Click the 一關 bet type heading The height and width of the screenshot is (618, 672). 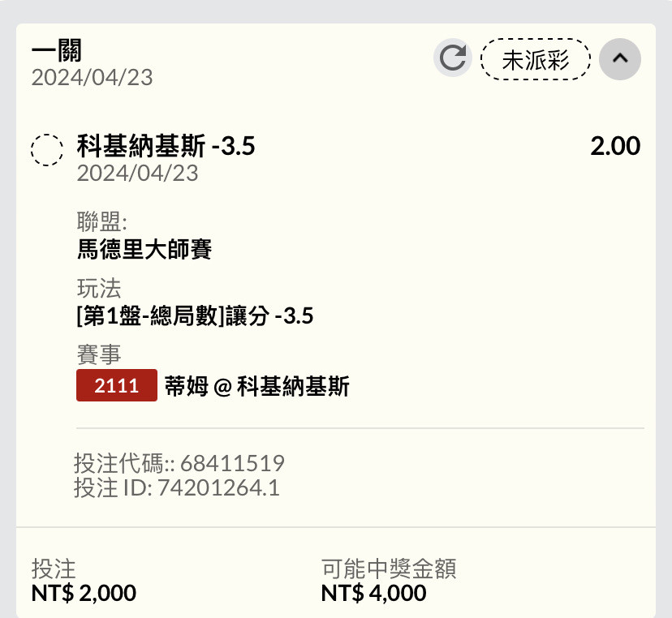pyautogui.click(x=57, y=50)
